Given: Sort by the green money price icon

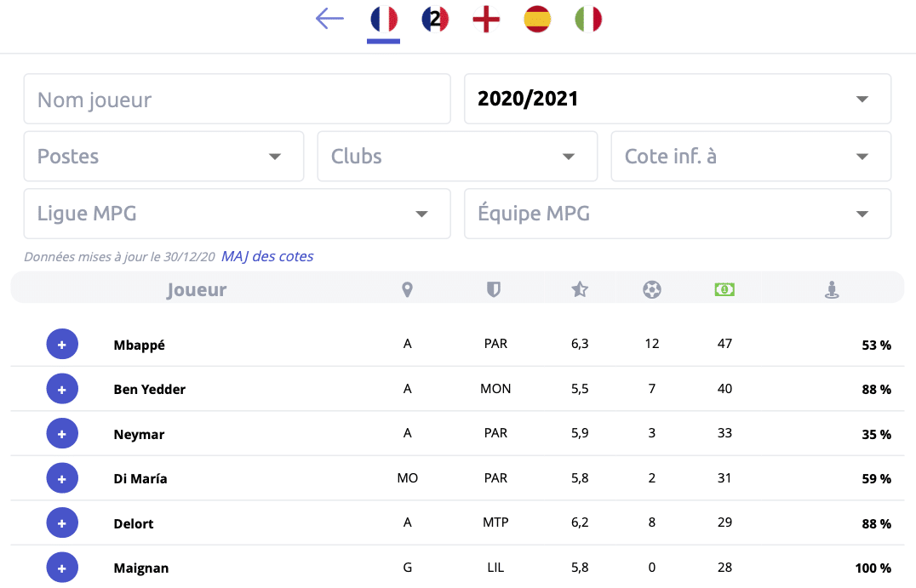Looking at the screenshot, I should [724, 289].
